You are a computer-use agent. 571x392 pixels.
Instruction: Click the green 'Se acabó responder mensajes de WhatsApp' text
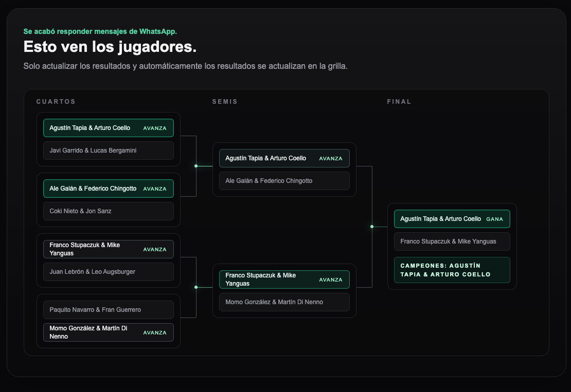99,31
